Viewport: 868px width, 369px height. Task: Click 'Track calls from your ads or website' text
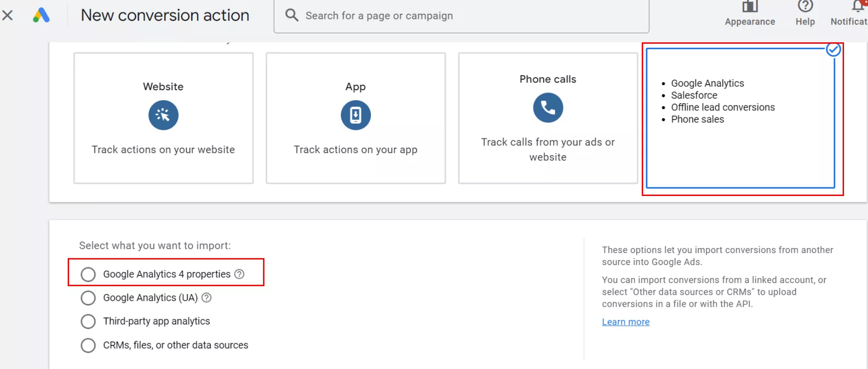click(x=548, y=150)
